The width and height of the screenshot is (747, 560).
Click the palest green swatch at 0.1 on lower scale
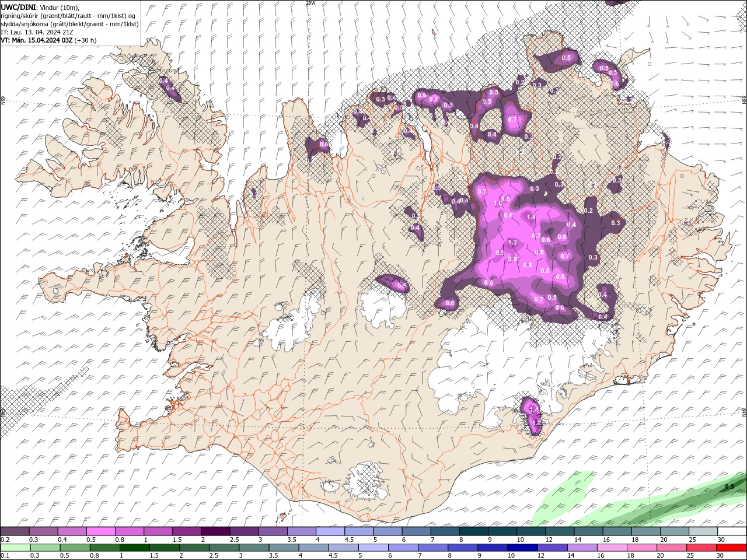(x=15, y=548)
